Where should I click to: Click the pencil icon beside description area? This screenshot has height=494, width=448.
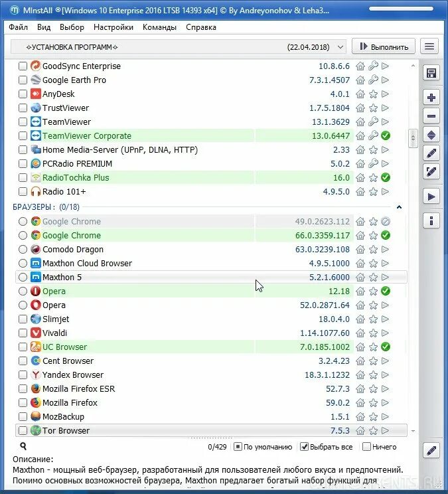point(431,451)
